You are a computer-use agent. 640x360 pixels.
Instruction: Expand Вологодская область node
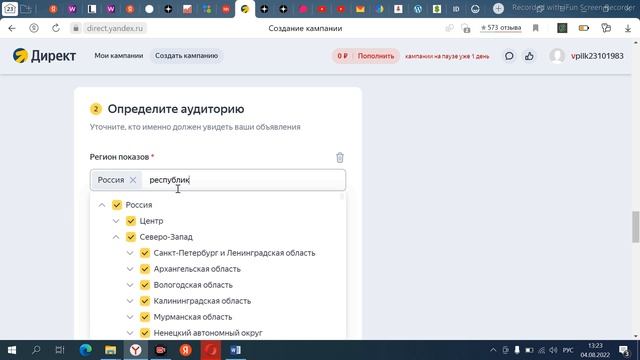[130, 285]
